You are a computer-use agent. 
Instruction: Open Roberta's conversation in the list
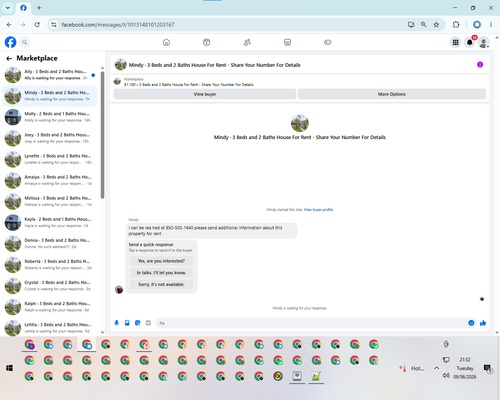click(50, 265)
